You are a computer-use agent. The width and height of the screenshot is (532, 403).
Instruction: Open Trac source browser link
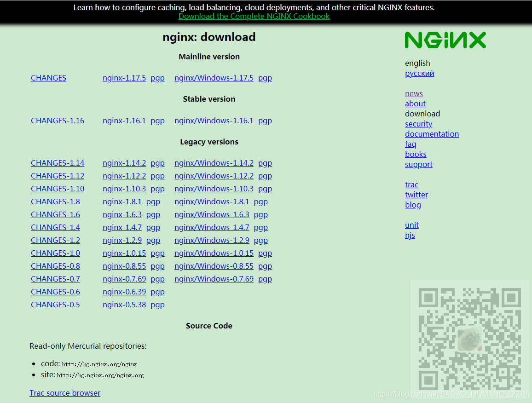65,393
